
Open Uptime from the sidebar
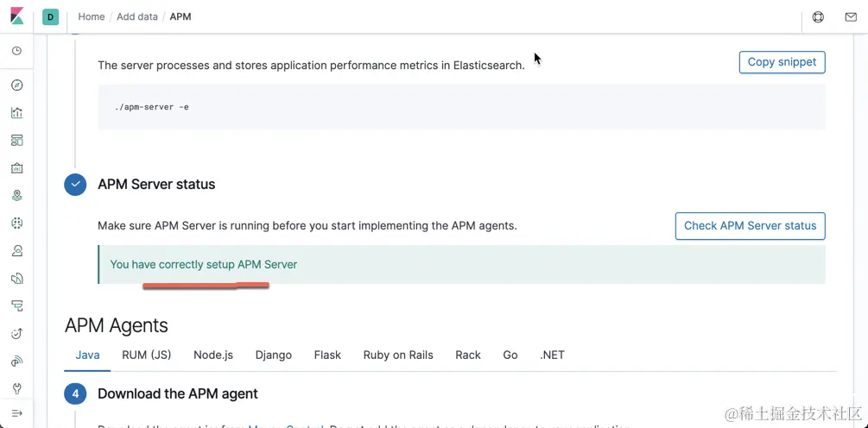16,333
